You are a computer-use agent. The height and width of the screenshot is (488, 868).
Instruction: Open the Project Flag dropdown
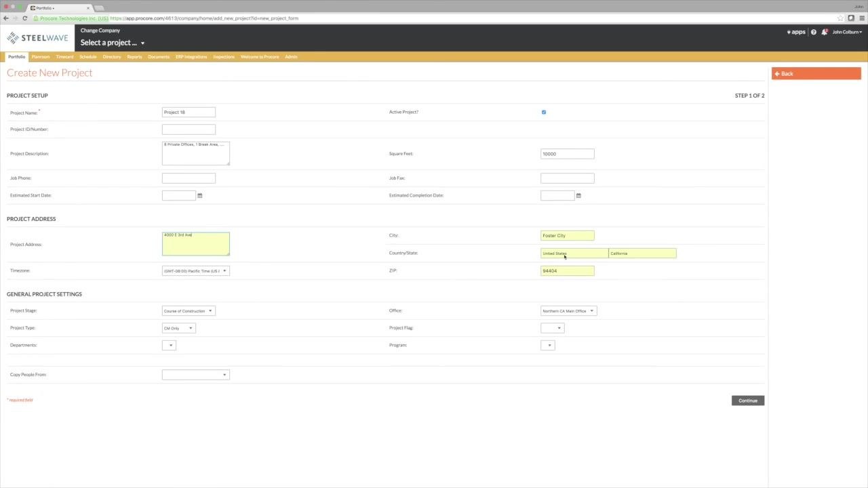point(552,328)
